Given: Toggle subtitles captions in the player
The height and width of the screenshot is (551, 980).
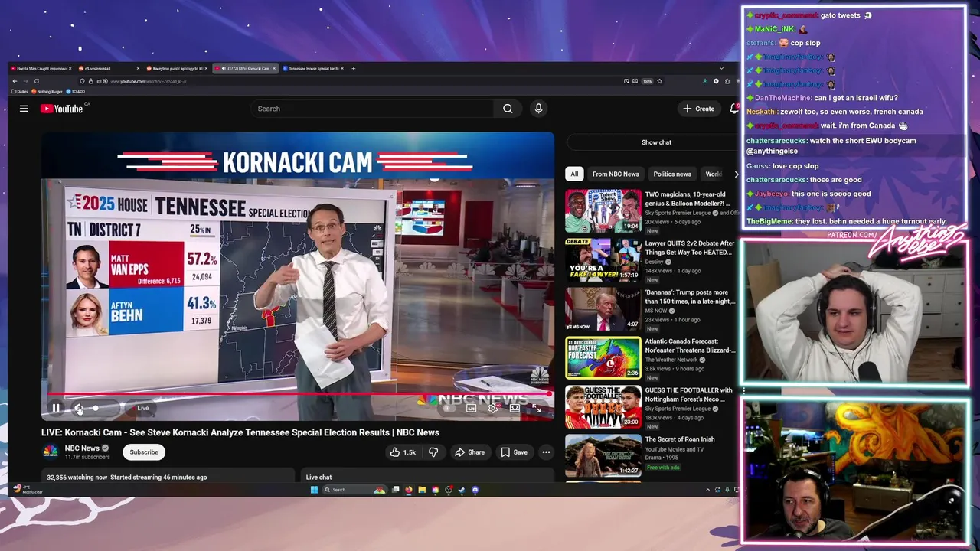Looking at the screenshot, I should (471, 408).
